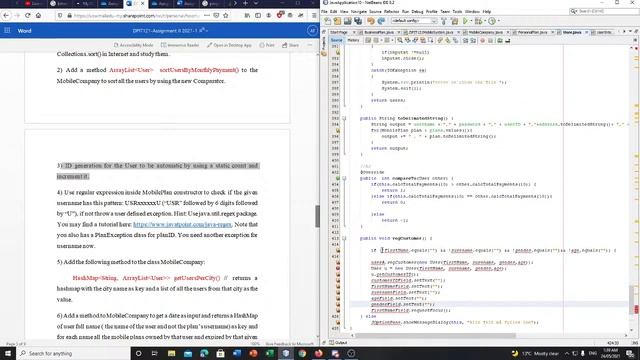Click the Print button in Word

click(267, 45)
